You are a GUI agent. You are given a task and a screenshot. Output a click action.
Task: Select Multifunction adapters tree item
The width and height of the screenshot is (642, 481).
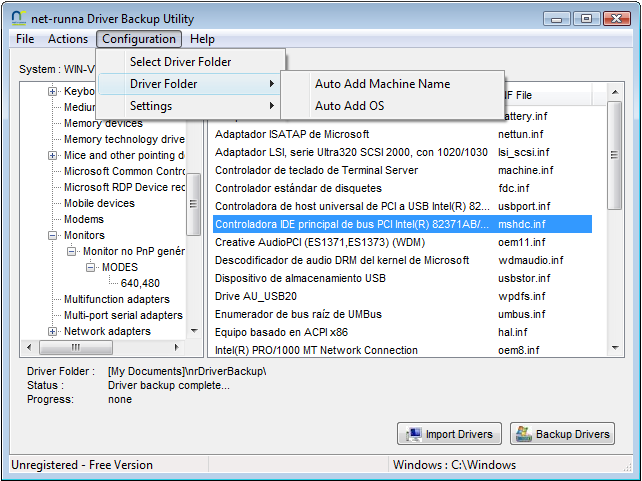117,299
